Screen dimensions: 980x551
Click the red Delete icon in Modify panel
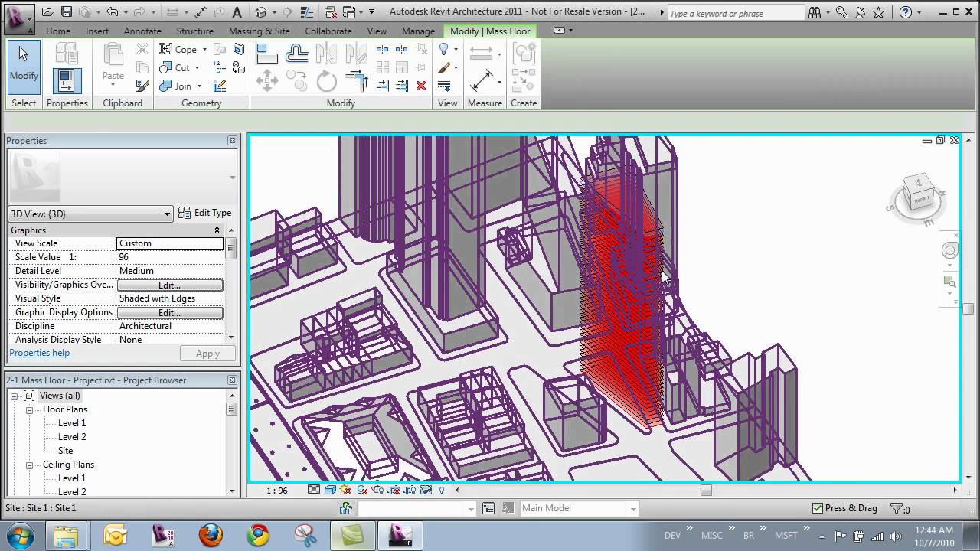[x=421, y=85]
